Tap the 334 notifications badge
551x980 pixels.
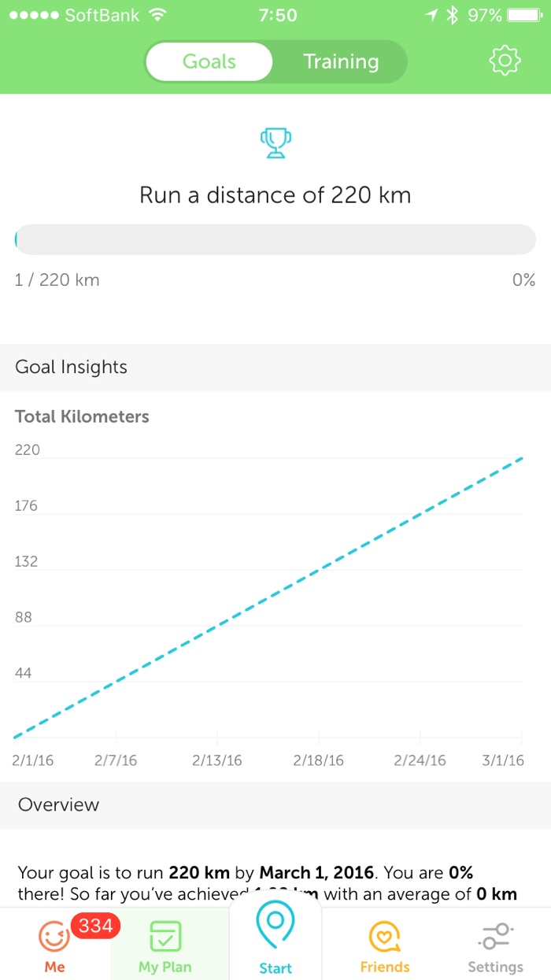pos(95,926)
